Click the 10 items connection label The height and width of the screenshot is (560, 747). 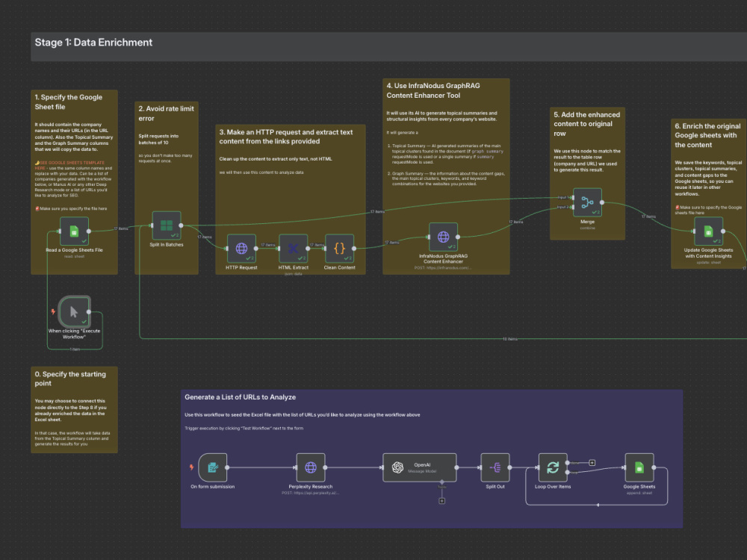tap(509, 339)
